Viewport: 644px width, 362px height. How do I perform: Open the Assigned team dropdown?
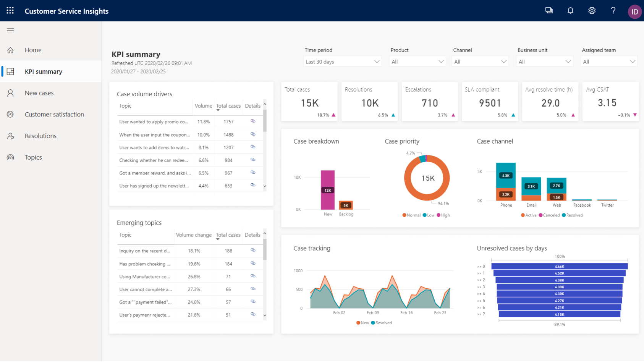pyautogui.click(x=609, y=61)
